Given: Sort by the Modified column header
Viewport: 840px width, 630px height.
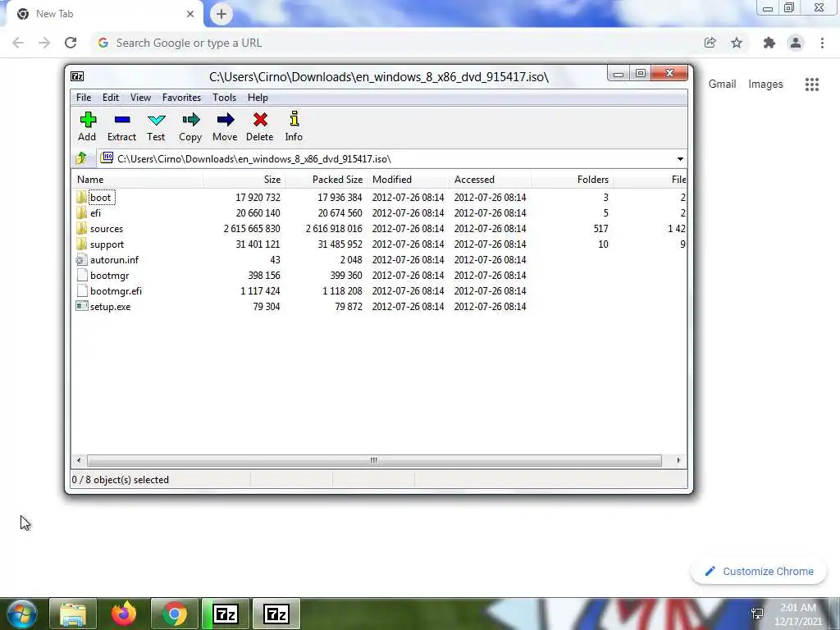Looking at the screenshot, I should click(x=408, y=180).
